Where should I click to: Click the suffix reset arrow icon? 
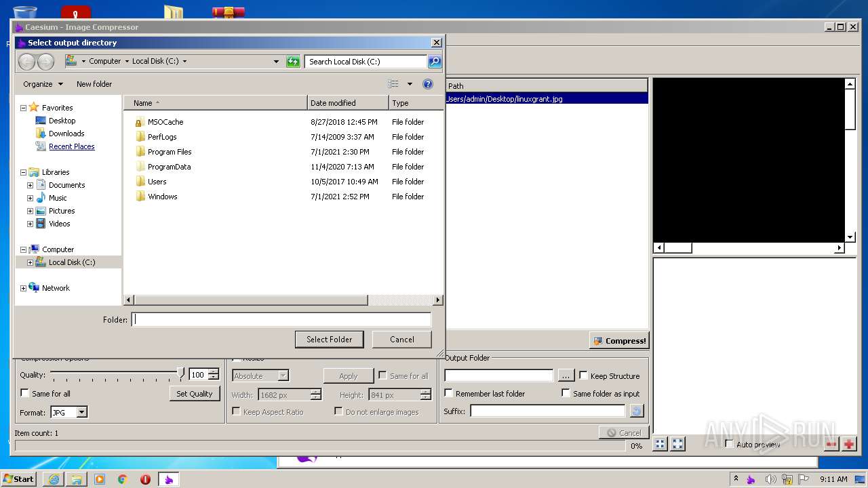[636, 411]
